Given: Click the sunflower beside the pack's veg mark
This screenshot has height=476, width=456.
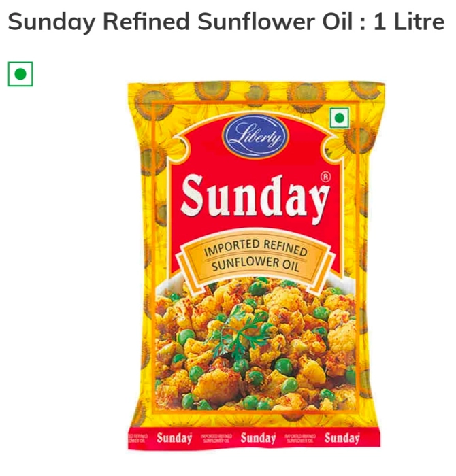Looking at the screenshot, I should pos(359,139).
